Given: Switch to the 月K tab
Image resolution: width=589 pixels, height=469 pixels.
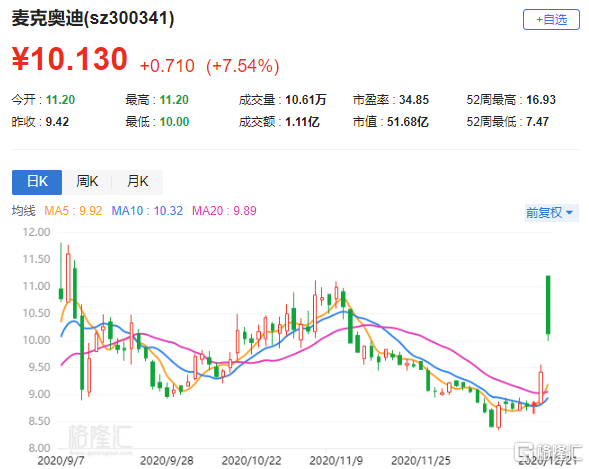Looking at the screenshot, I should [137, 182].
